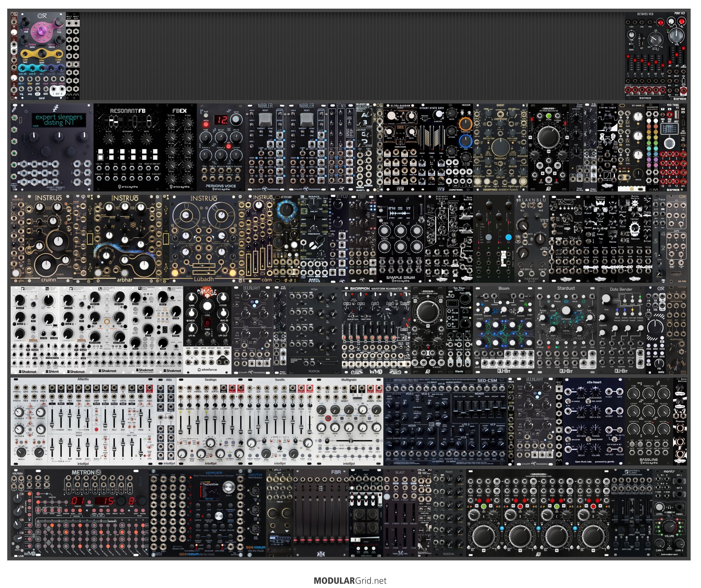
Task: Click the volume knob on monitr
Action: [x=669, y=527]
